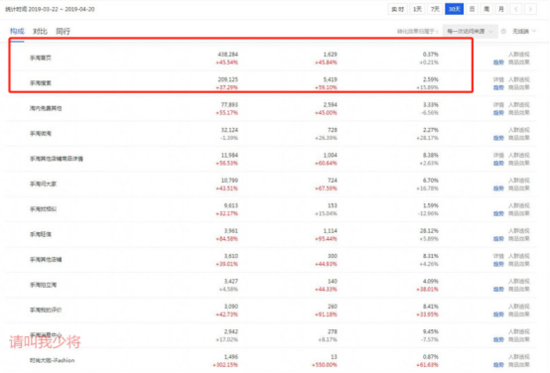
Task: Select 月 granularity button
Action: coord(501,9)
